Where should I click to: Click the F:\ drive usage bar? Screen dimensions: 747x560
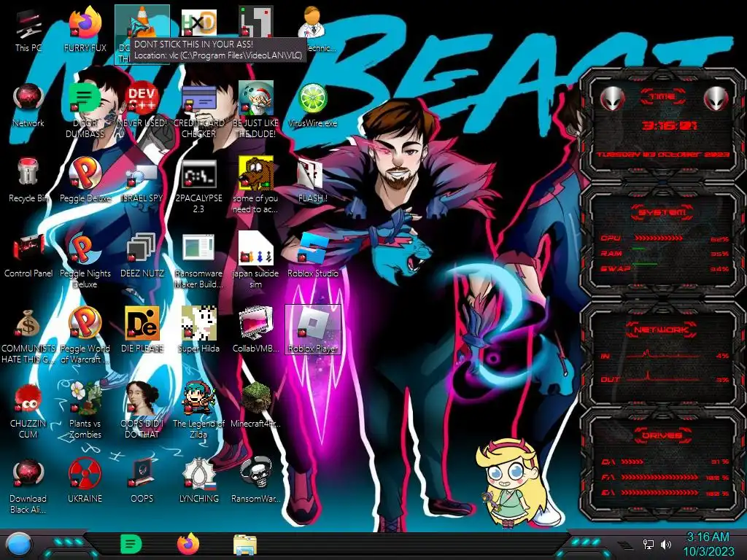pos(659,477)
